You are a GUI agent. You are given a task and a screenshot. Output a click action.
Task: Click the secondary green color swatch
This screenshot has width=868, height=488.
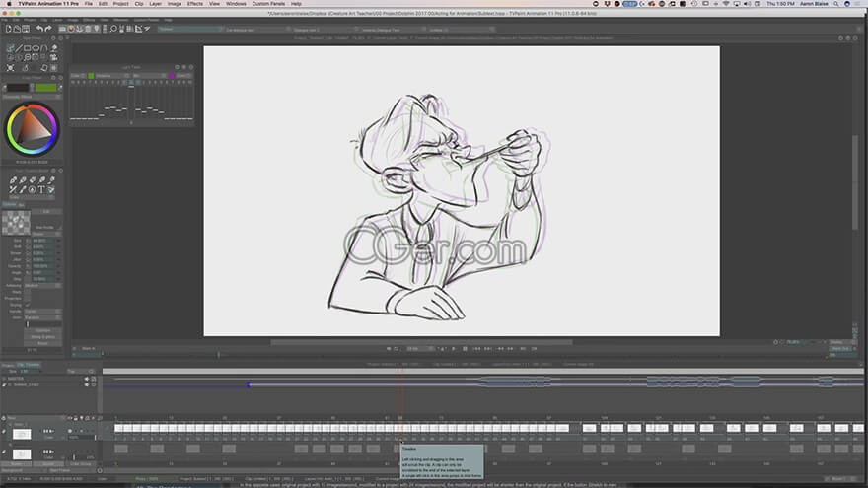pyautogui.click(x=46, y=88)
